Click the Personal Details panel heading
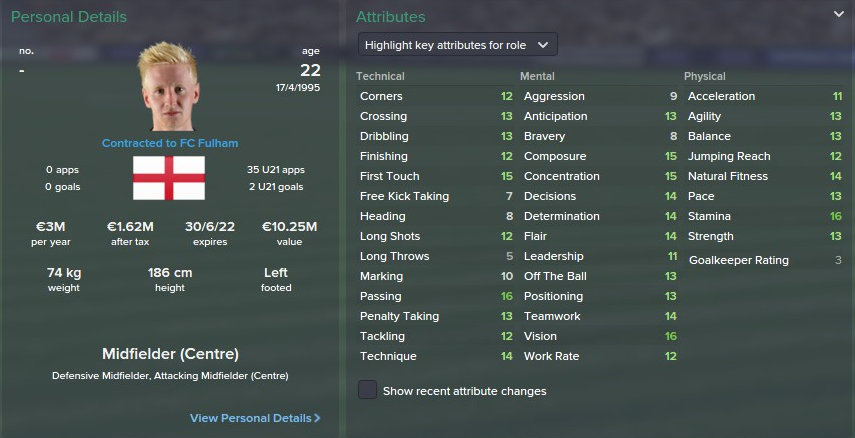 pyautogui.click(x=69, y=17)
